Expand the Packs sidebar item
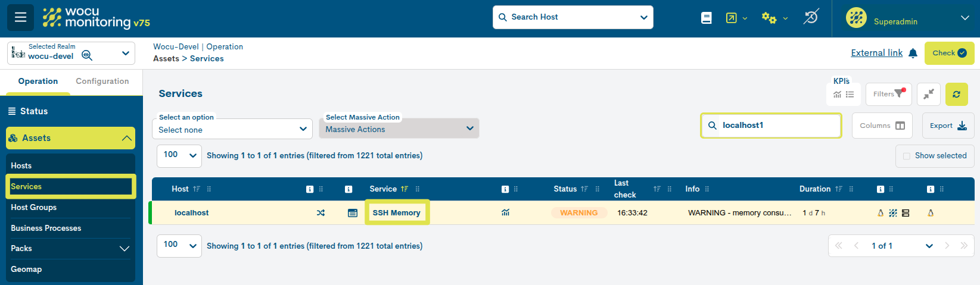 click(70, 248)
